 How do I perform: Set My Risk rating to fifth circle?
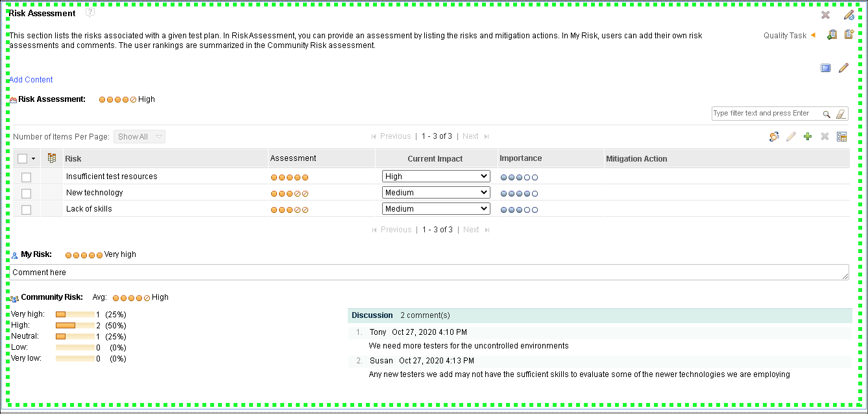coord(99,256)
